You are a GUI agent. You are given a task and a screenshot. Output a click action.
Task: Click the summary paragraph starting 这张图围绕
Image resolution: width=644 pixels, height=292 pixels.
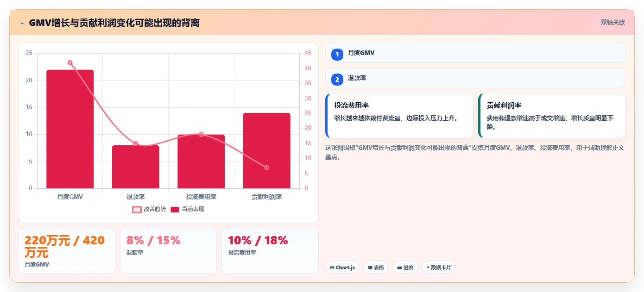[x=475, y=152]
